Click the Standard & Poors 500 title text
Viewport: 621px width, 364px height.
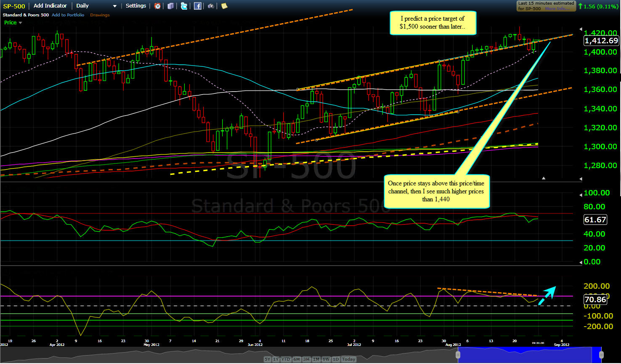(26, 15)
